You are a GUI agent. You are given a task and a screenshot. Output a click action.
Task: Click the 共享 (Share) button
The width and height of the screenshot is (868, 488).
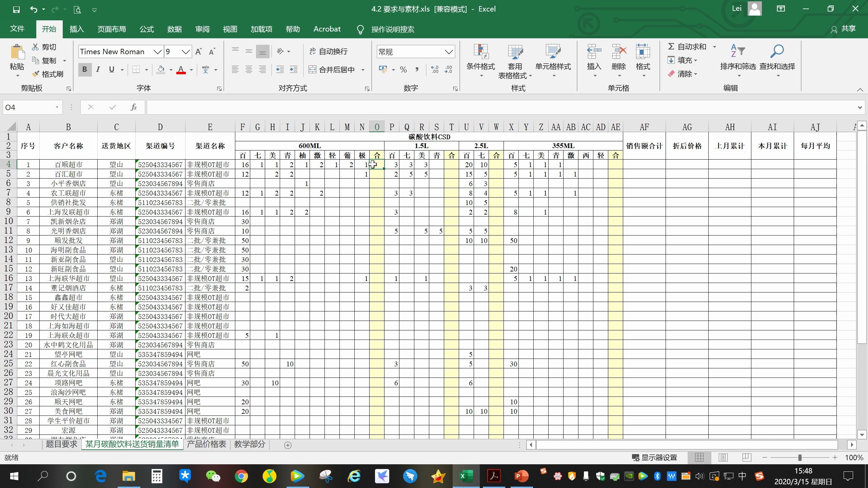[844, 29]
